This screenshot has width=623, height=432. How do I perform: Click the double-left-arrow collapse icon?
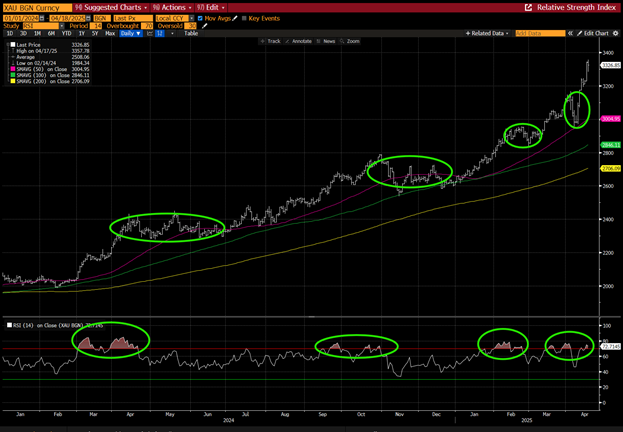tap(570, 33)
